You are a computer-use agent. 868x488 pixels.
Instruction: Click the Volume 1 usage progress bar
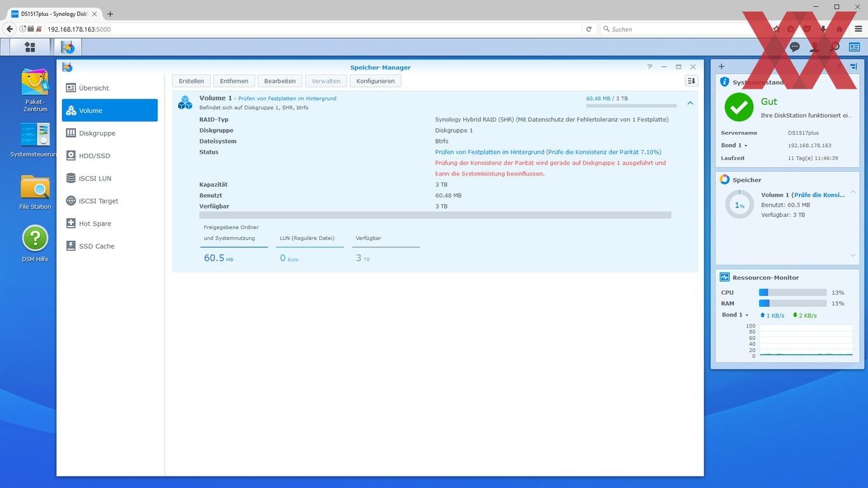pos(631,106)
